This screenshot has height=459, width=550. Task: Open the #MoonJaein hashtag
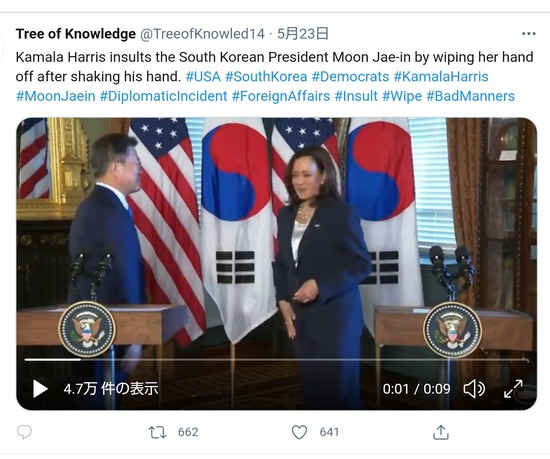[55, 96]
